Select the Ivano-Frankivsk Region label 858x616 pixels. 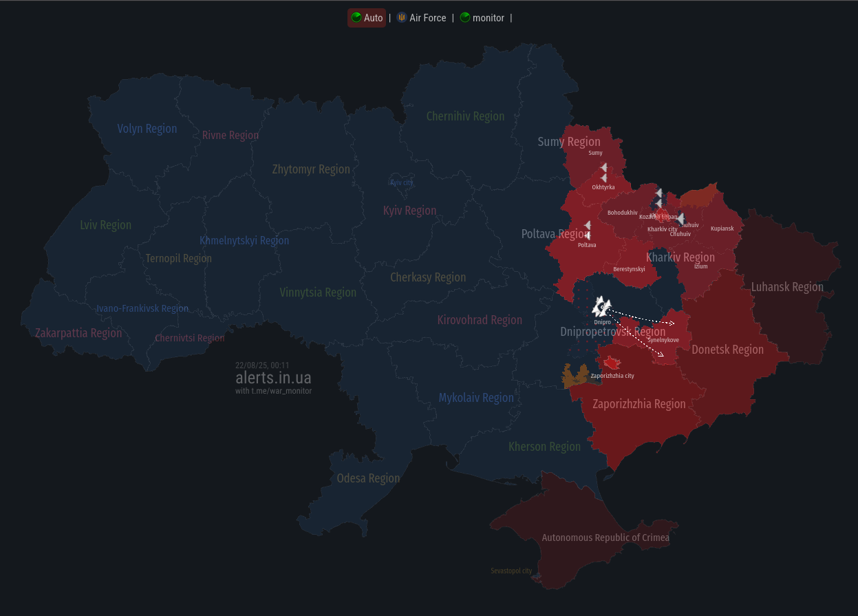pyautogui.click(x=142, y=308)
